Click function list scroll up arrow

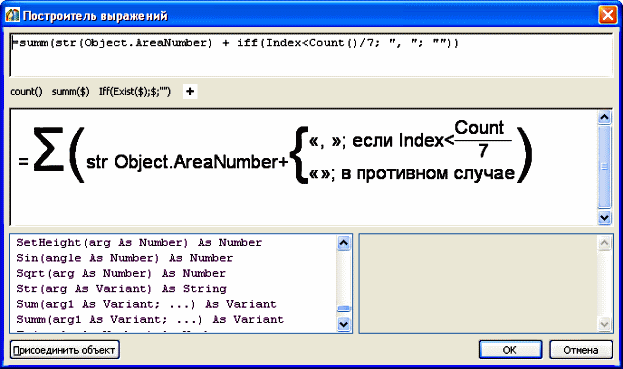(x=343, y=242)
